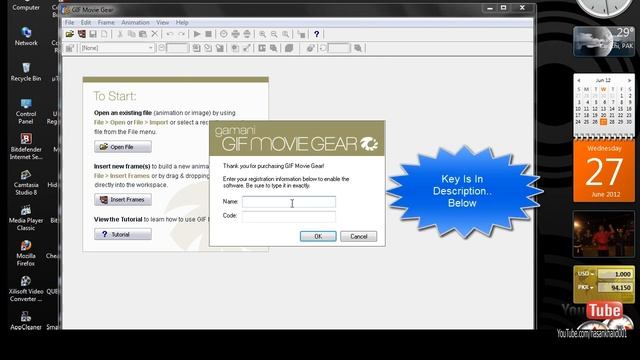Click the Open file folder toolbar icon
Viewport: 640px width, 360px height.
70,34
